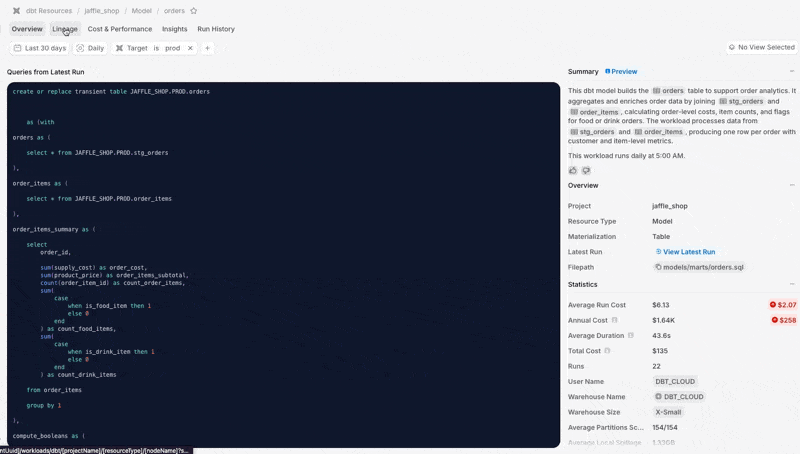Image resolution: width=800 pixels, height=454 pixels.
Task: Collapse the Summary section
Action: (x=792, y=71)
